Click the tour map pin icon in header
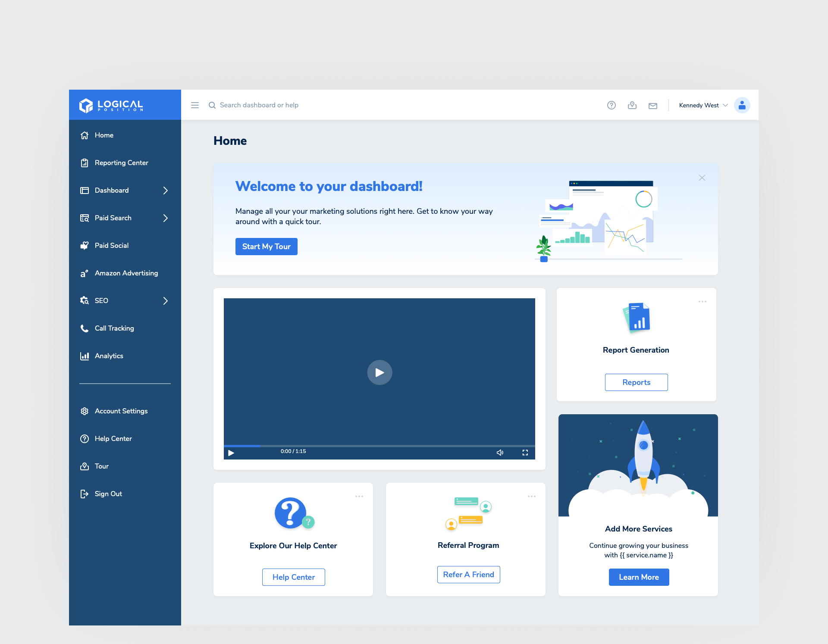Image resolution: width=828 pixels, height=644 pixels. [x=632, y=105]
